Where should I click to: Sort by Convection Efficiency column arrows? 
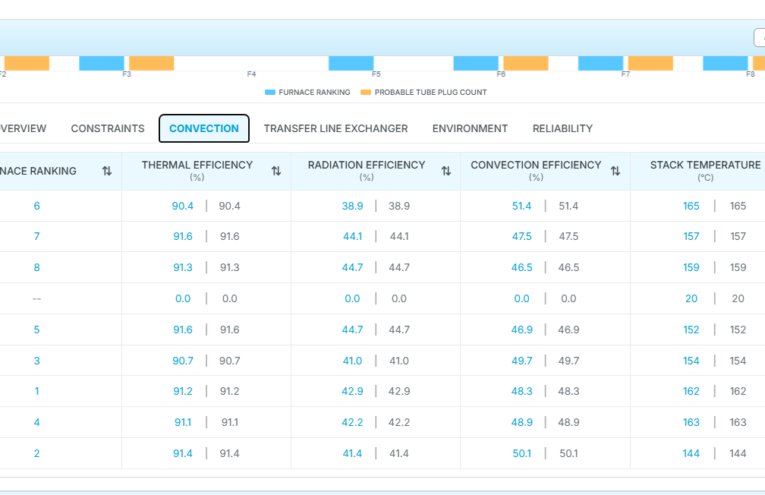pyautogui.click(x=615, y=171)
